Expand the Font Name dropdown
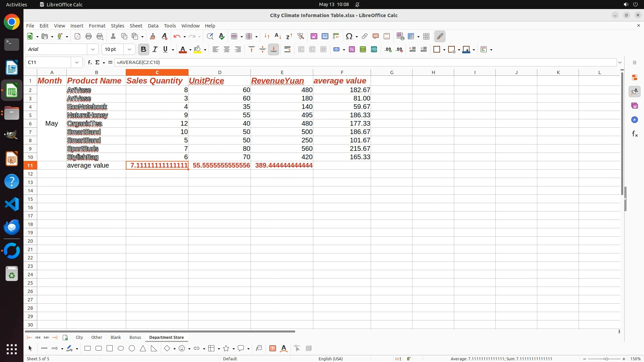The height and width of the screenshot is (362, 644). click(93, 50)
